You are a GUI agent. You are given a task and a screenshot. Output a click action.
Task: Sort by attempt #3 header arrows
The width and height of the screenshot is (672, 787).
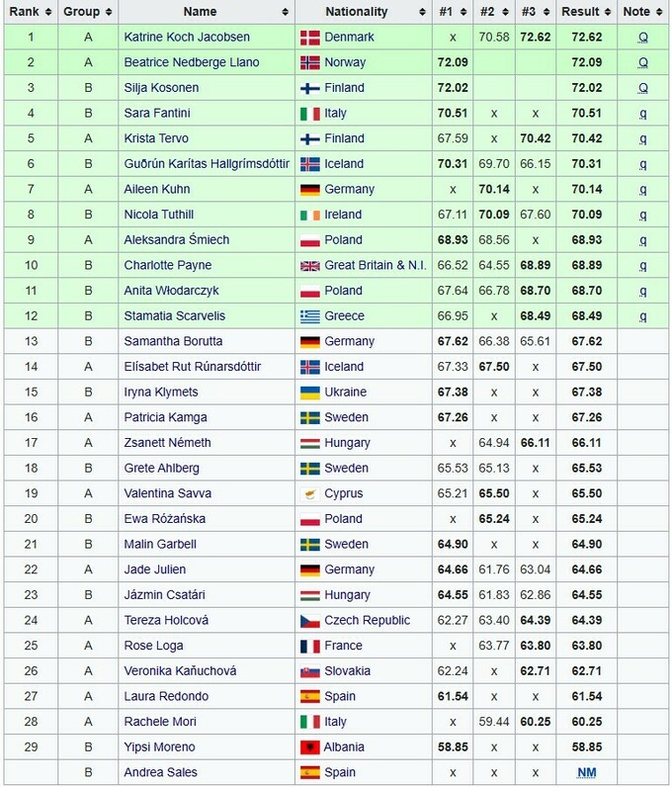546,12
